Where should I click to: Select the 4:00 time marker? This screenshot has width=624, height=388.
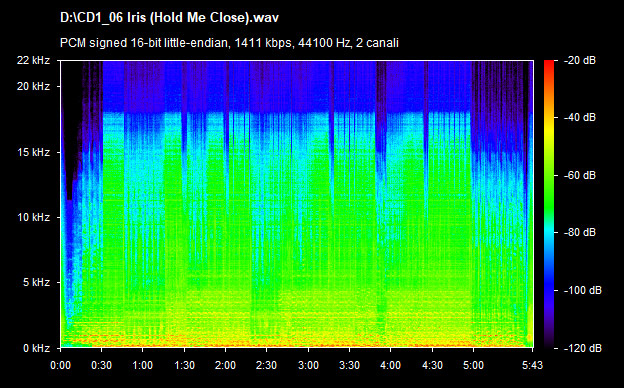tap(390, 365)
